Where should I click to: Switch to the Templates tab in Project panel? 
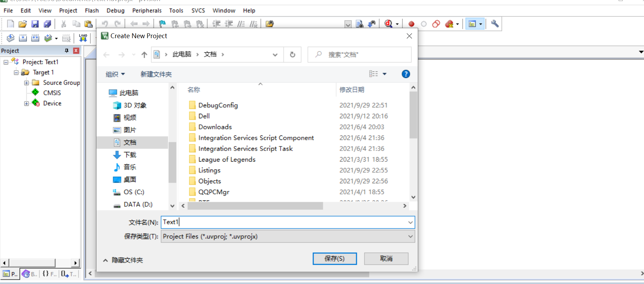pos(69,274)
